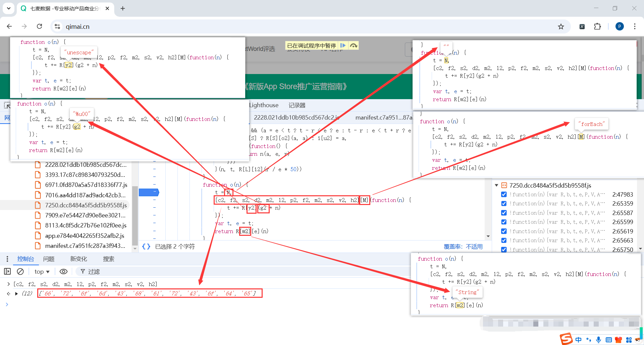Open 6971.0fd870a5a57d18336f77.js in file tree
Screen dimensions: 644x345
coord(86,185)
